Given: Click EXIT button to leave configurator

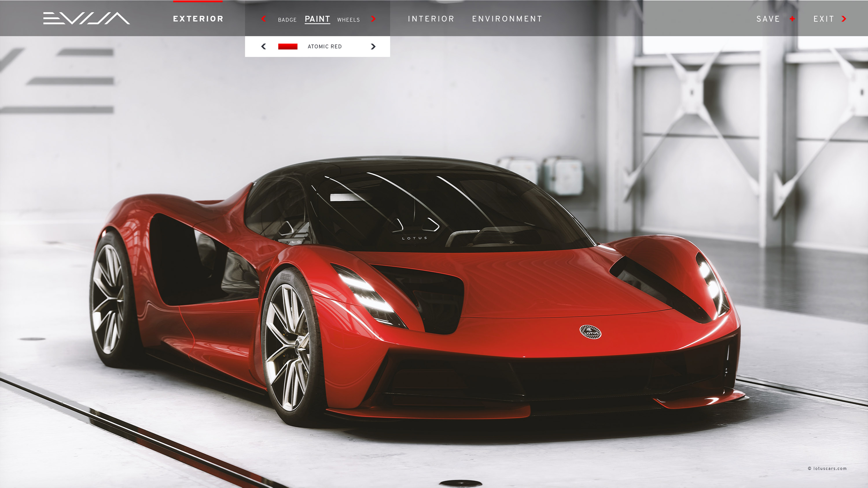Looking at the screenshot, I should pos(830,19).
